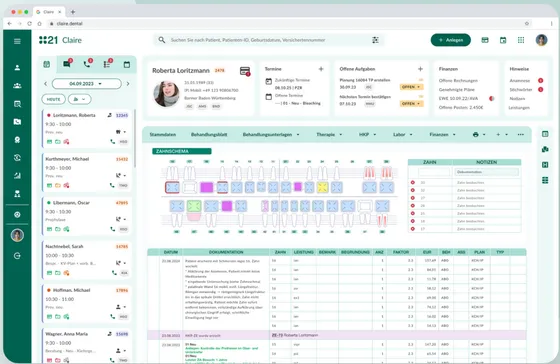Select magenta tooth surface in upper row
Viewport: 560px width, 364px height.
tap(206, 187)
